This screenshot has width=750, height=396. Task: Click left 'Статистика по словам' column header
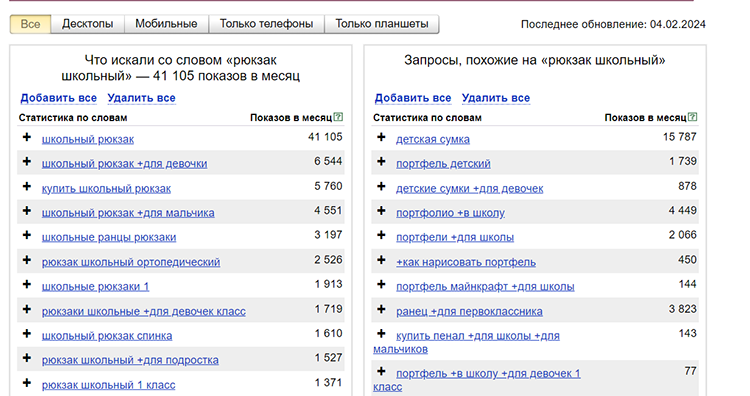[73, 118]
